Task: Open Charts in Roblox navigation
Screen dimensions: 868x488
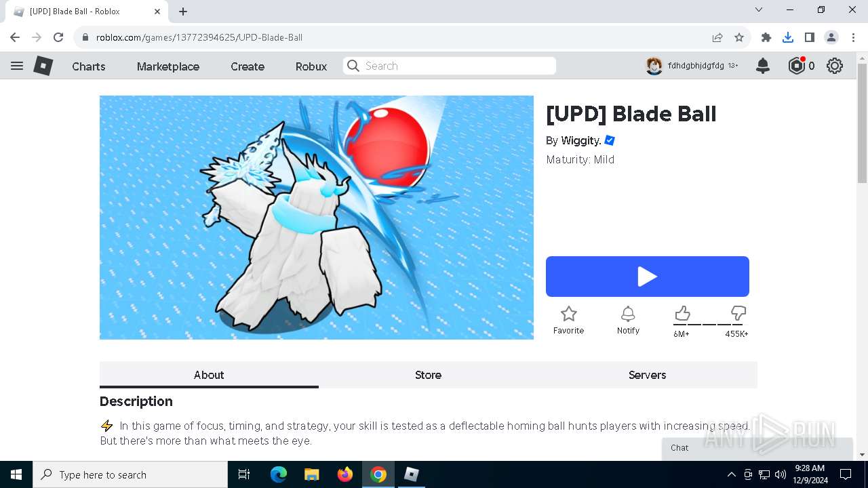Action: coord(89,66)
